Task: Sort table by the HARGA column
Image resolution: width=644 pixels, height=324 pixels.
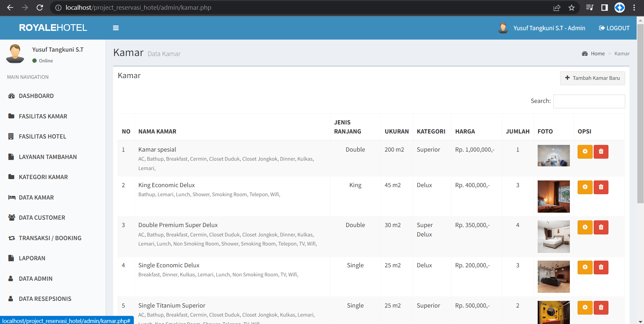Action: (465, 131)
